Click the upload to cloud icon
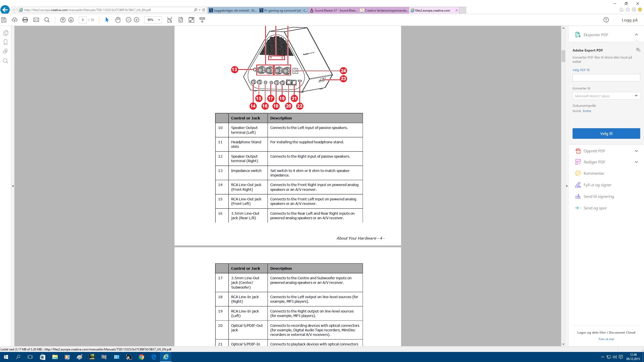The image size is (644, 362). (x=15, y=20)
